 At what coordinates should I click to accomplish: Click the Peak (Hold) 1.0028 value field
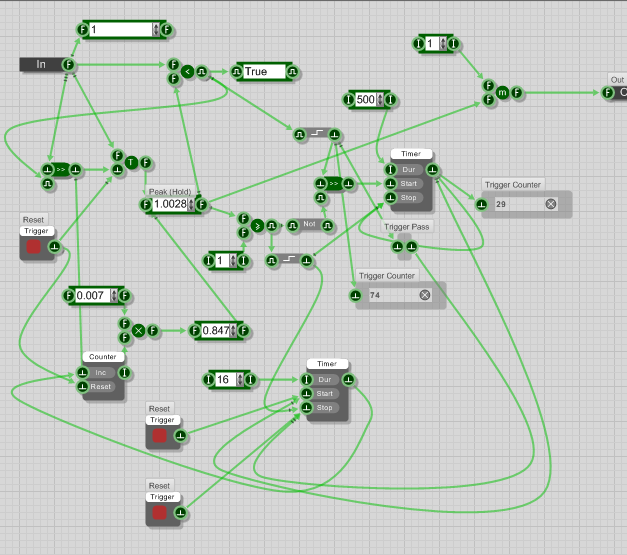pos(171,205)
